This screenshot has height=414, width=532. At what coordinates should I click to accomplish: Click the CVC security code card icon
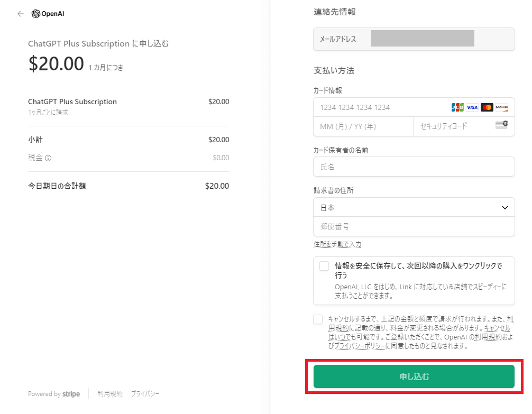tap(501, 125)
